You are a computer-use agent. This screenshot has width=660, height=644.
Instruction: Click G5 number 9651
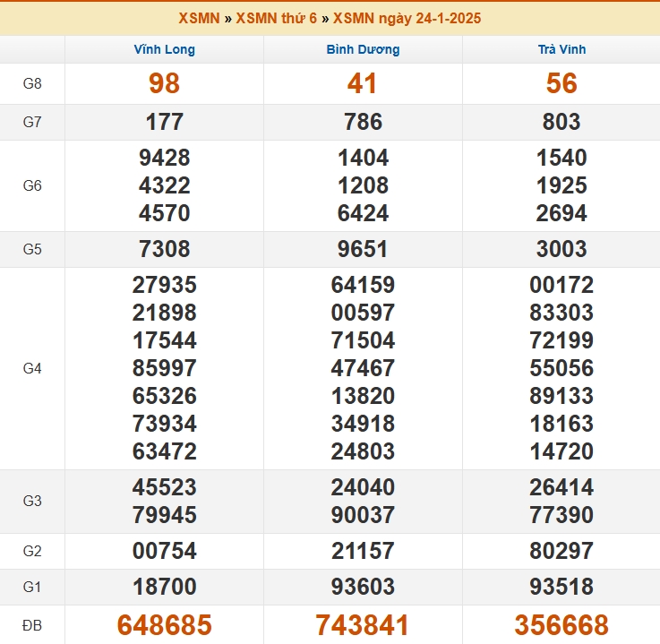363,249
